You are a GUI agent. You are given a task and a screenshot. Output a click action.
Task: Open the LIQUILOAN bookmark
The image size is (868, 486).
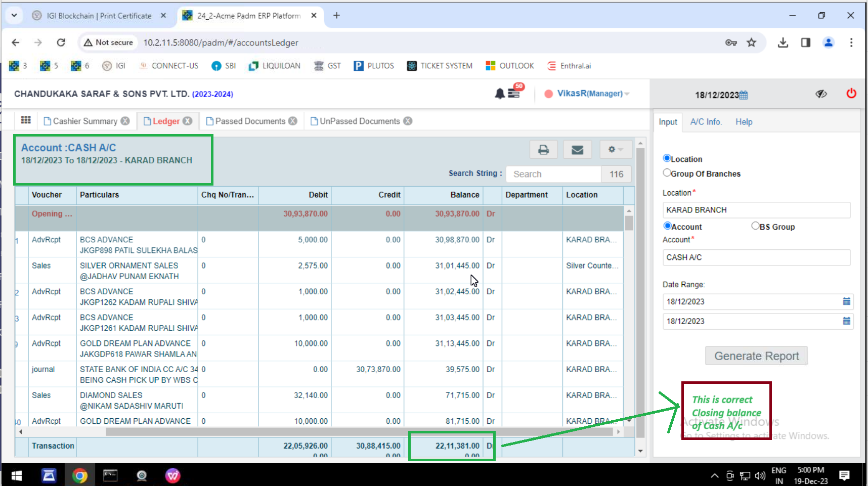point(274,66)
